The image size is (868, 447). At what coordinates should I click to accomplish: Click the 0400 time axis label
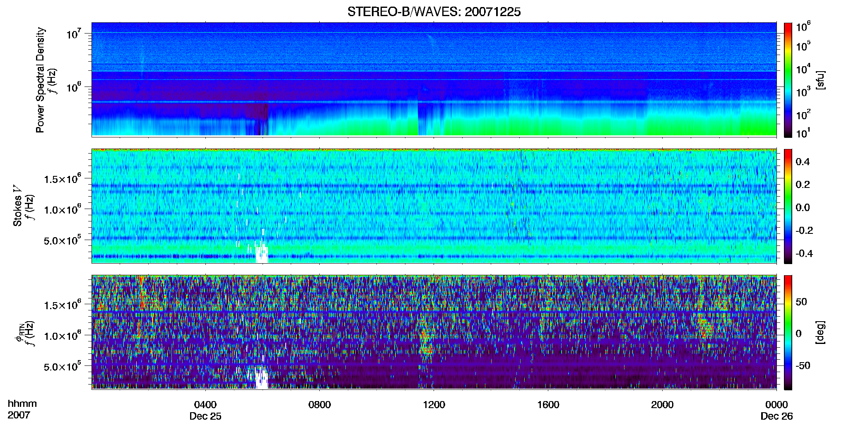205,405
